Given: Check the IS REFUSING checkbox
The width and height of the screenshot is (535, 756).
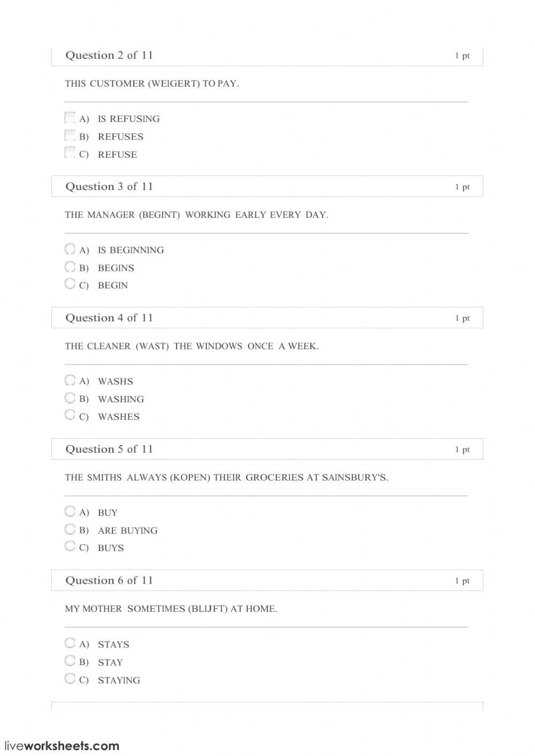Looking at the screenshot, I should click(x=70, y=117).
